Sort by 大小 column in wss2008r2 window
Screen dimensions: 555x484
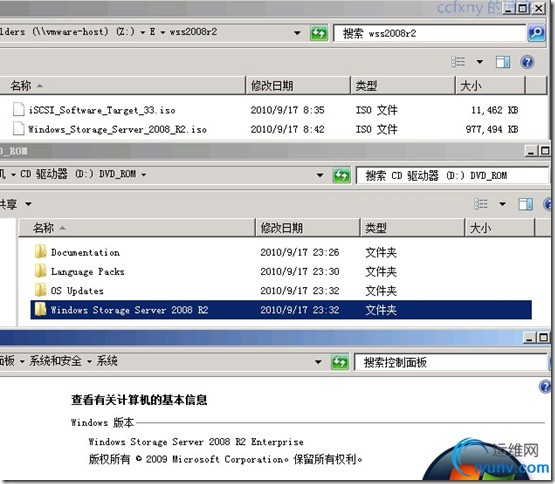click(x=490, y=85)
